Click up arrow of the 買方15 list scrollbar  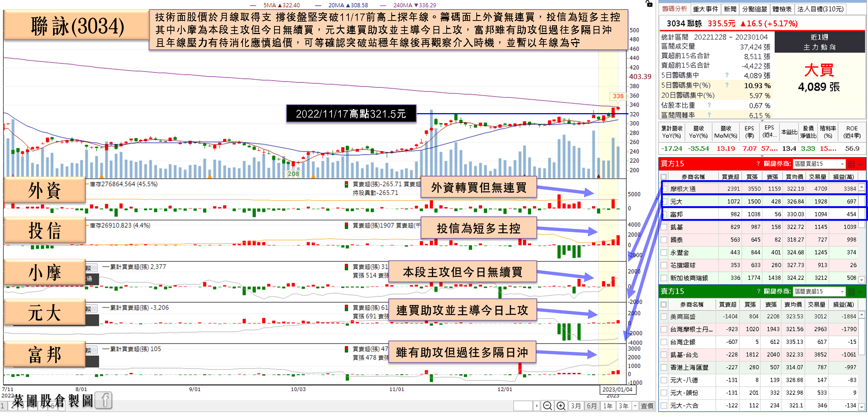pyautogui.click(x=861, y=187)
